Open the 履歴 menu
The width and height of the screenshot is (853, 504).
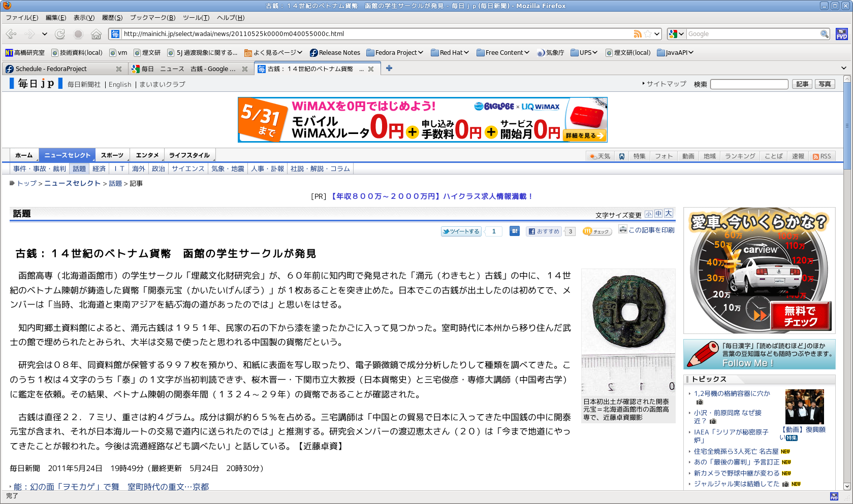[x=112, y=18]
